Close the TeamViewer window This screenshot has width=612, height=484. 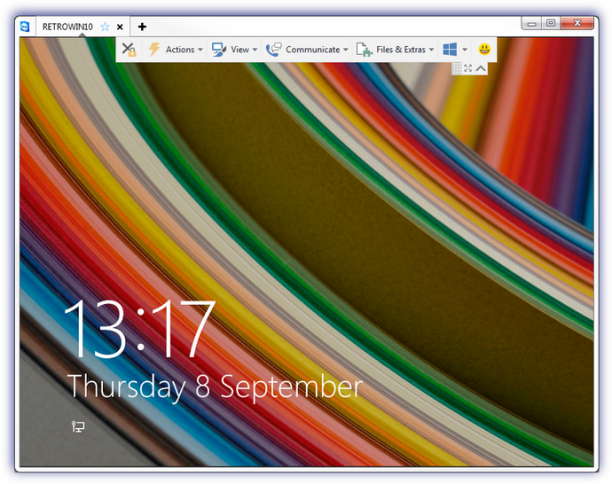pyautogui.click(x=577, y=23)
